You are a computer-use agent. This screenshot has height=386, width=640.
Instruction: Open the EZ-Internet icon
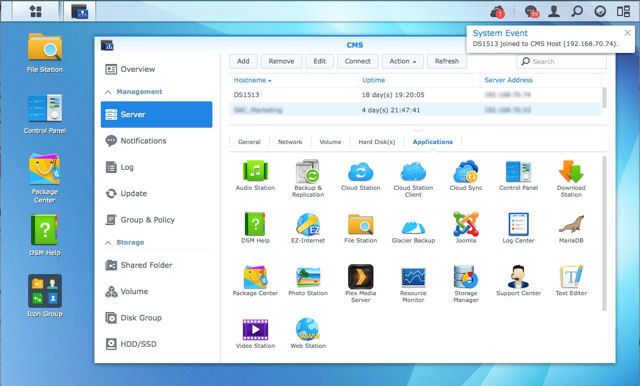[x=308, y=224]
